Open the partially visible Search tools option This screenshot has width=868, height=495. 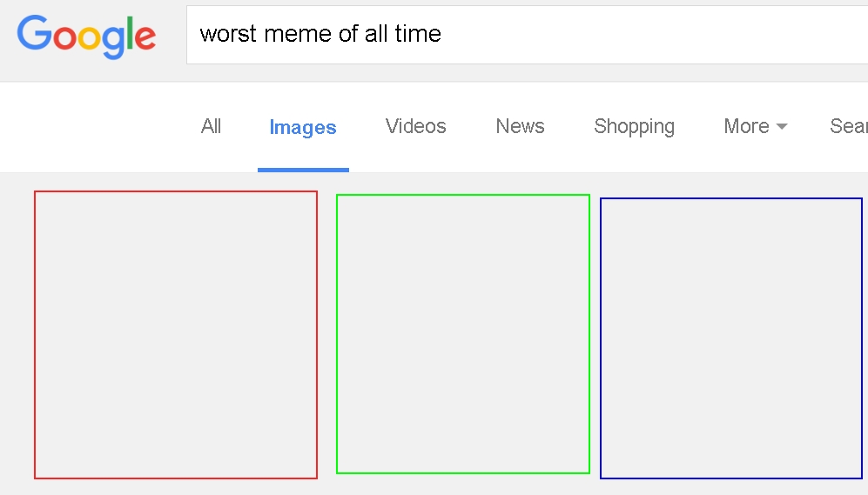(x=849, y=126)
